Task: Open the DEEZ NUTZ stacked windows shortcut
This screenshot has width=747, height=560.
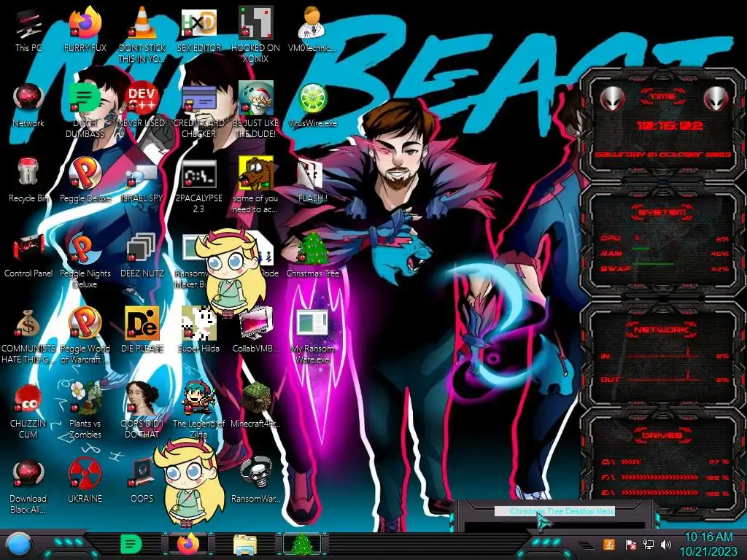Action: (x=142, y=256)
